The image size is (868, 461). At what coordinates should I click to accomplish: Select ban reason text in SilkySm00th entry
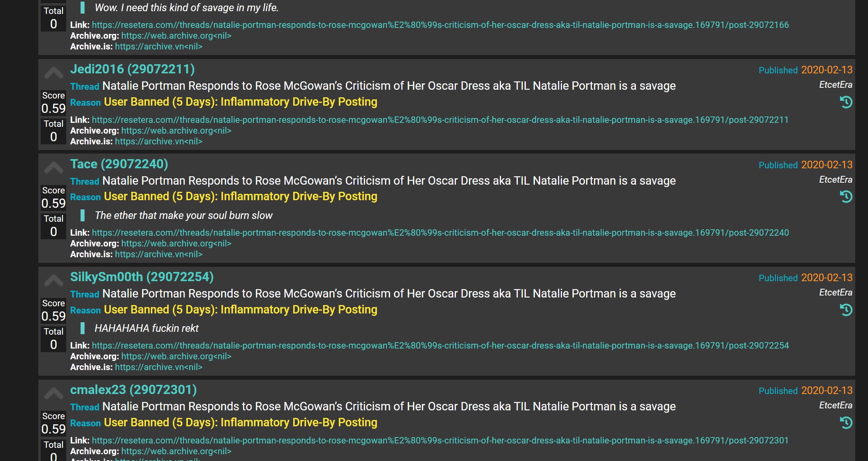tap(241, 309)
